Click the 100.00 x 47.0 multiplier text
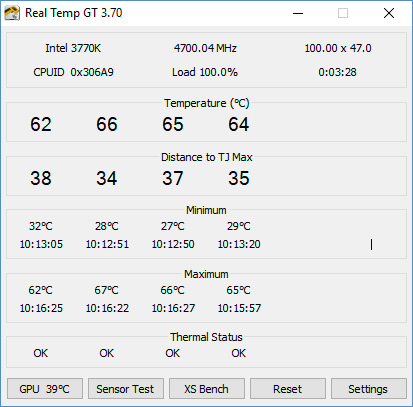 pos(338,48)
